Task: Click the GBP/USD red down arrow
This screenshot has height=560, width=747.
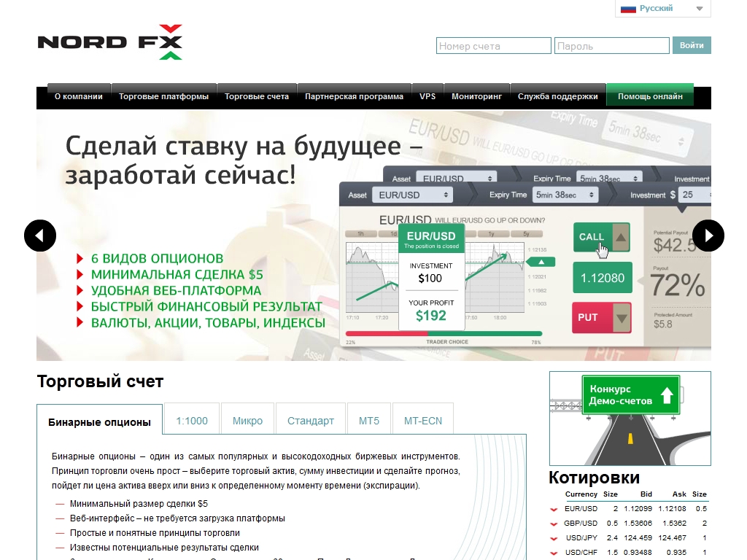Action: coord(554,524)
